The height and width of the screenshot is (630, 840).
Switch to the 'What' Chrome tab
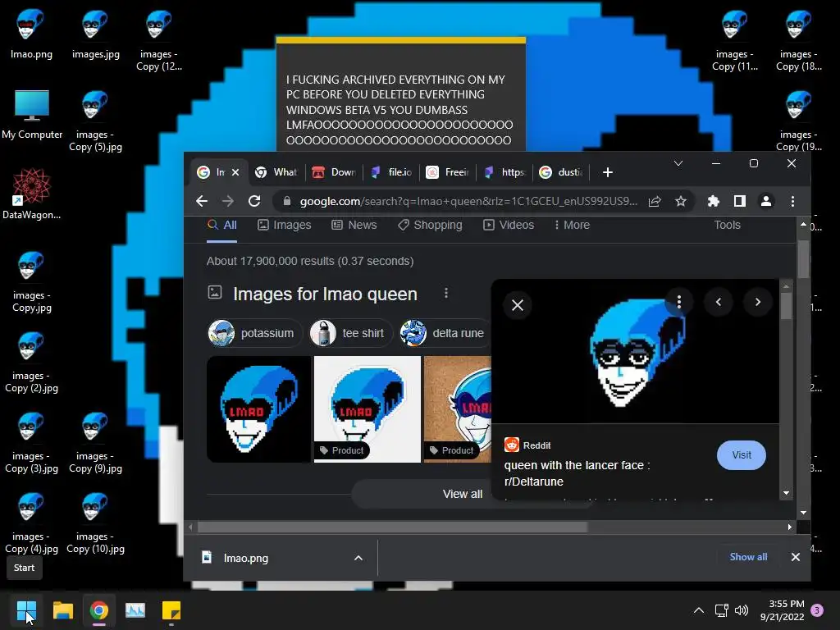pos(276,172)
